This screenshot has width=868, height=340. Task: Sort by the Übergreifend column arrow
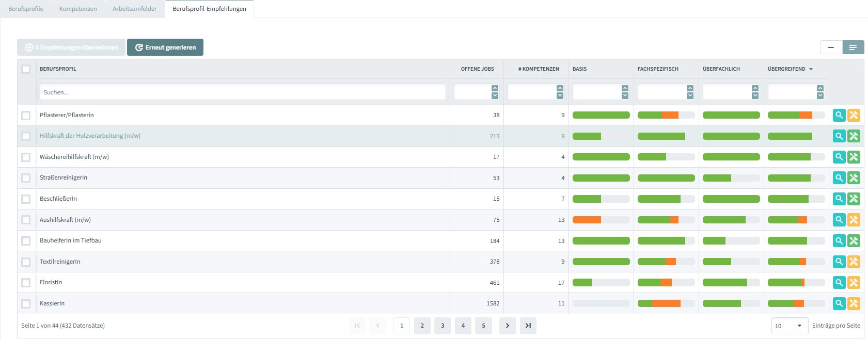tap(811, 69)
